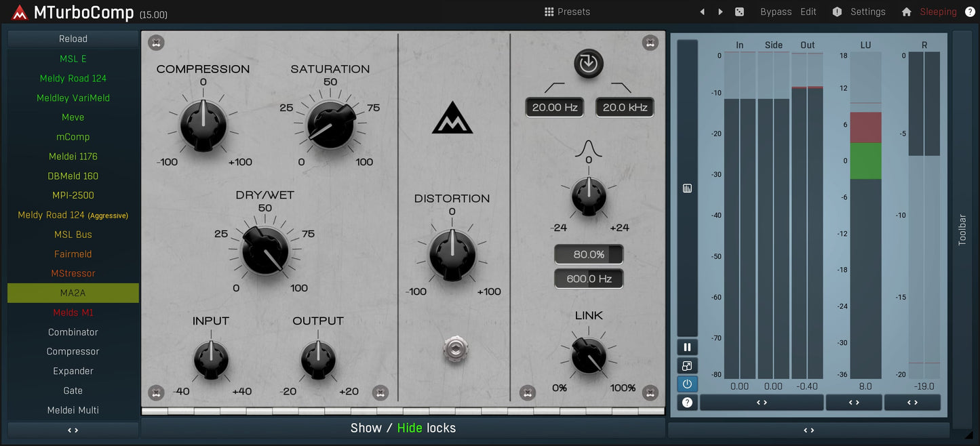
Task: Expand the In/Side/Out meter width arrows
Action: click(x=761, y=403)
